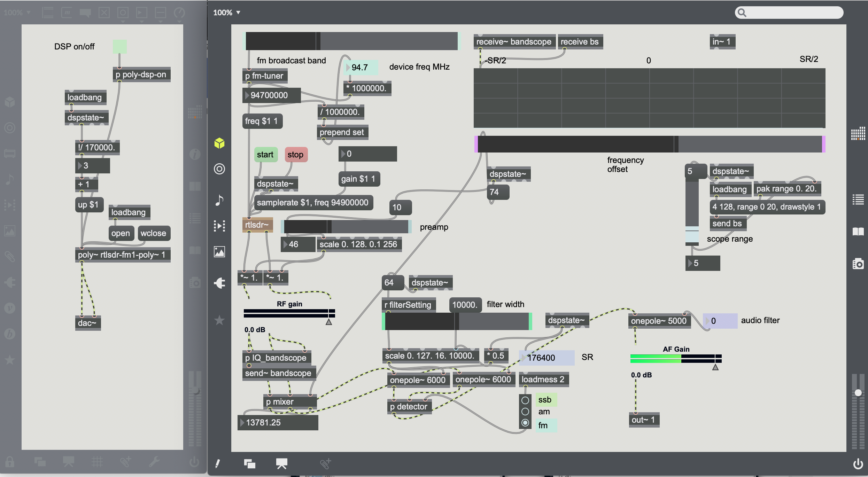Click the p fm-tuner subpatcher object
Viewport: 868px width, 477px height.
tap(265, 76)
